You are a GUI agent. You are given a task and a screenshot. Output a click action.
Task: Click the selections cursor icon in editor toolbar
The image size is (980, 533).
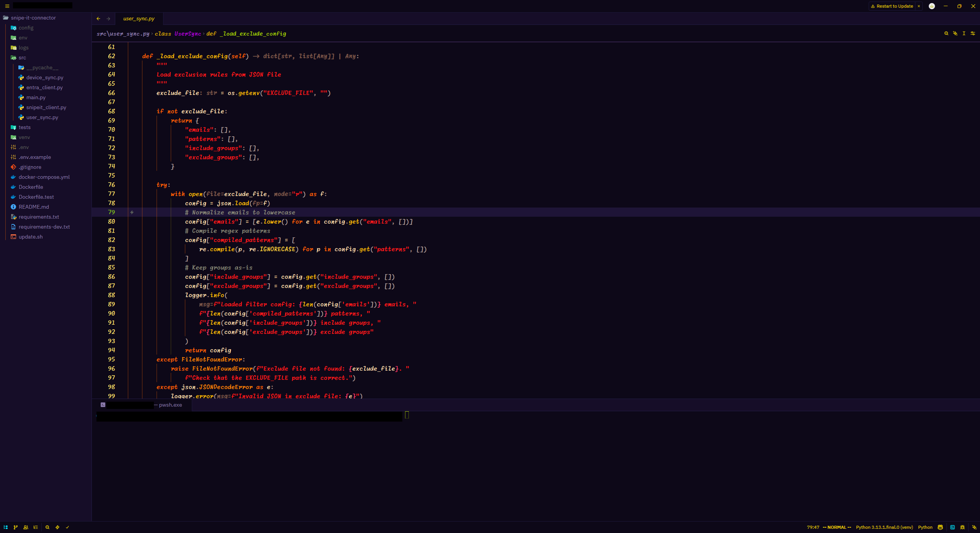pos(964,33)
